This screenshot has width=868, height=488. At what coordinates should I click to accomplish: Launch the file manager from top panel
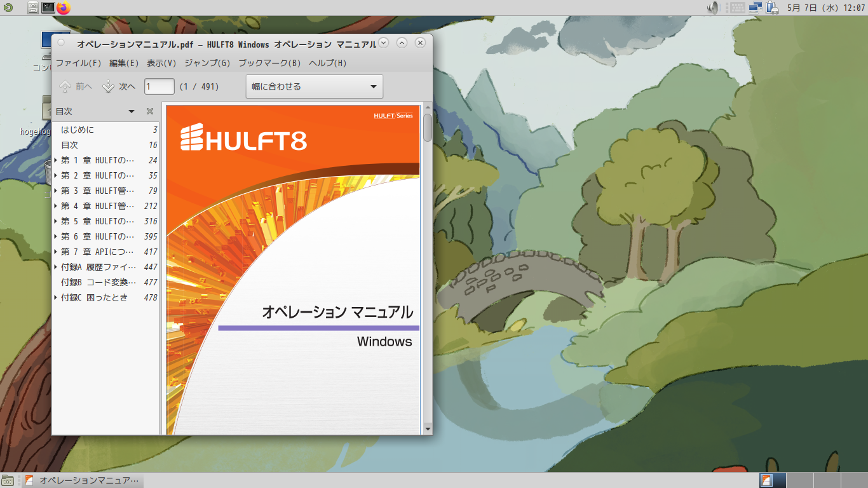pos(33,8)
